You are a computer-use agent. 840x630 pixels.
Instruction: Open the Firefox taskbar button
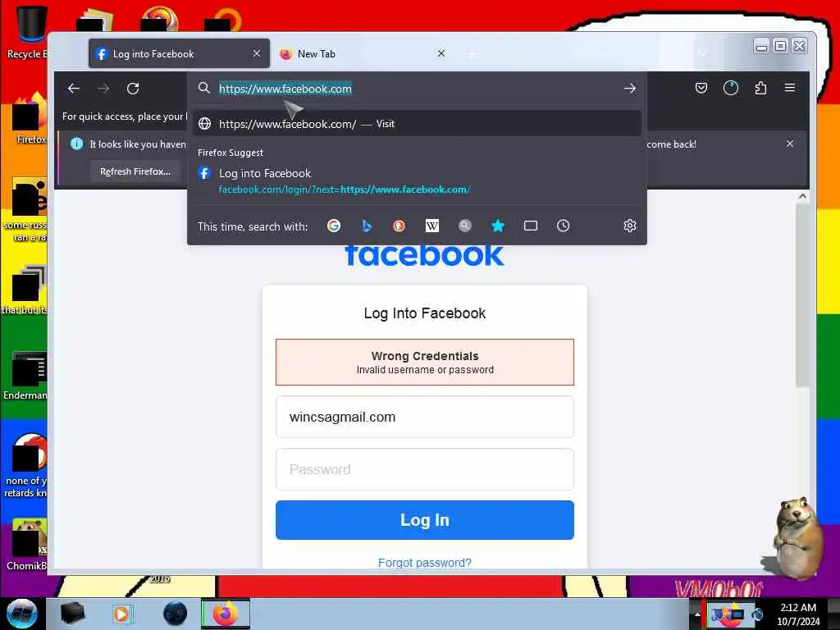pos(226,614)
